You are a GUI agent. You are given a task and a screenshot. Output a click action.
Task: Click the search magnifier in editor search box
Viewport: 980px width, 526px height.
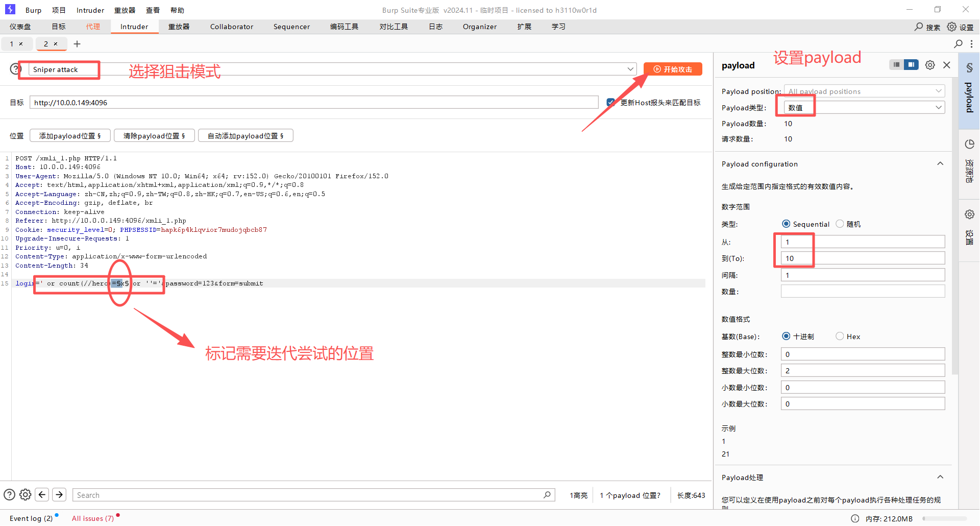[547, 494]
